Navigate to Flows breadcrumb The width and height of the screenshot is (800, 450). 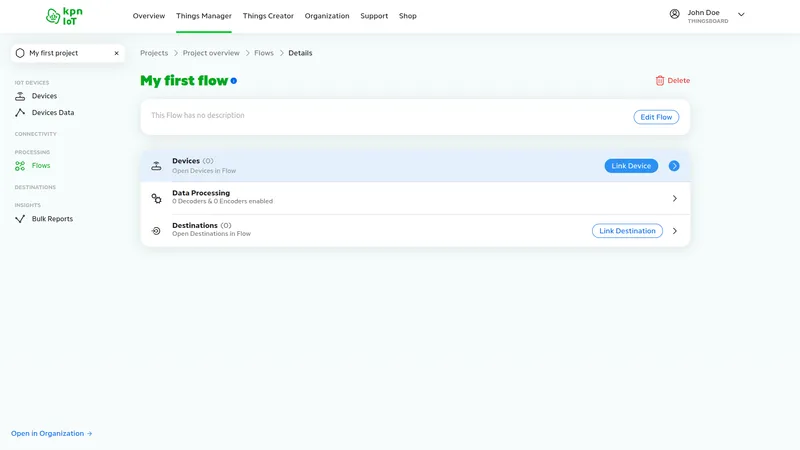[264, 53]
